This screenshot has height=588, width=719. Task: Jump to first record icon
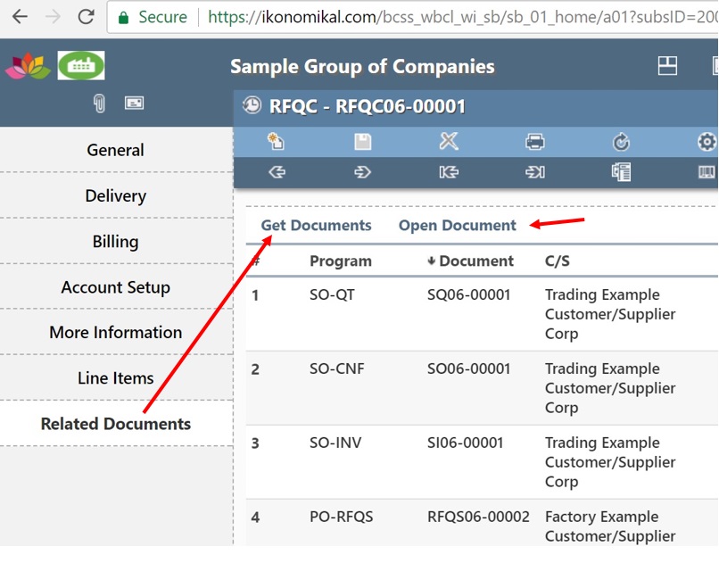[449, 172]
